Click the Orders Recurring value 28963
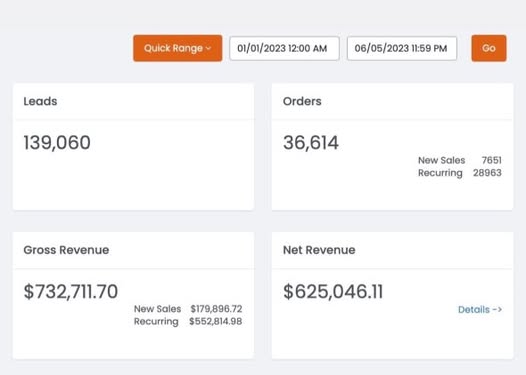526x375 pixels. (487, 173)
